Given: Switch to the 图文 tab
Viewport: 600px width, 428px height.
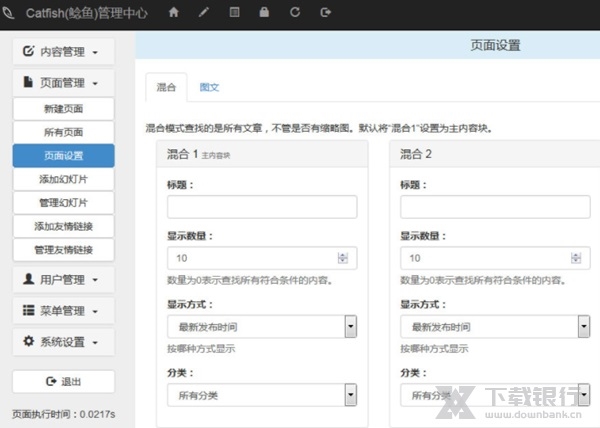Looking at the screenshot, I should click(x=209, y=88).
